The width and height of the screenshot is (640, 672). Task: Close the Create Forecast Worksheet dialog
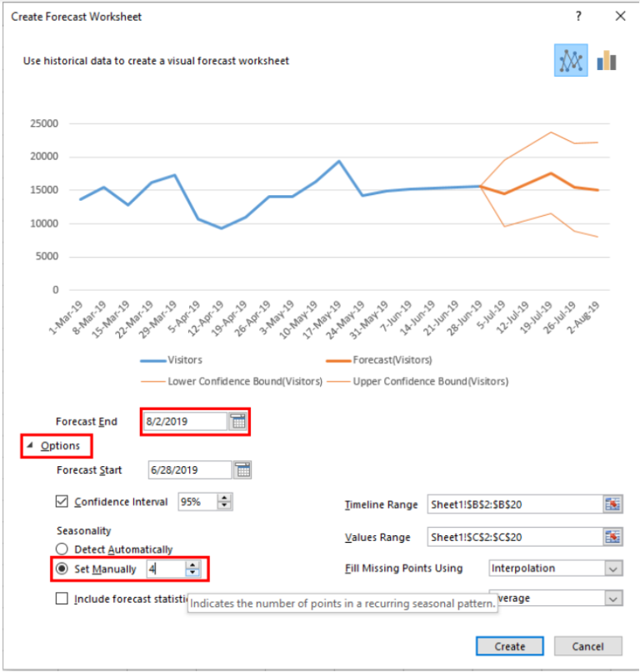pyautogui.click(x=620, y=17)
